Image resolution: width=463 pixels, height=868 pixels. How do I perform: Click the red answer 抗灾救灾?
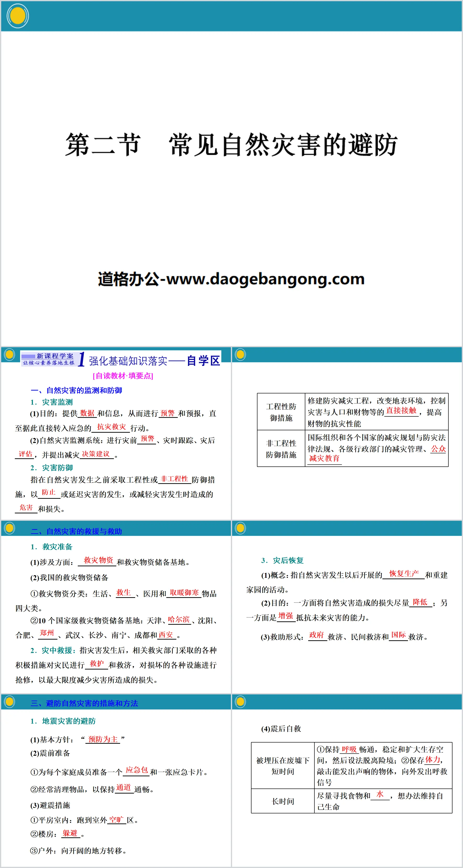coord(112,427)
